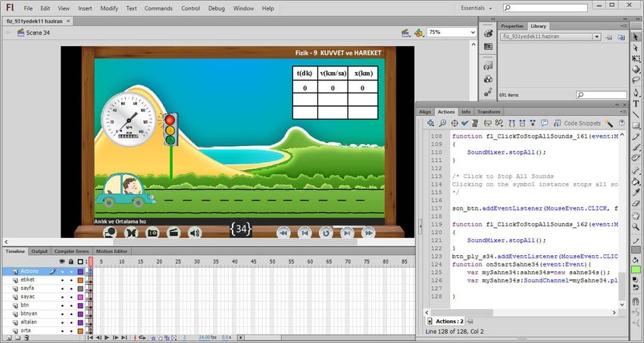Switch to the Transform tab
Image resolution: width=644 pixels, height=343 pixels.
coord(489,111)
